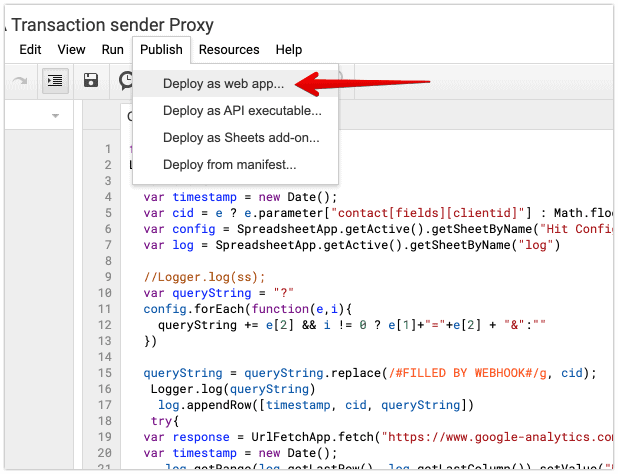
Task: Rename project title Transaction sender Proxy
Action: click(112, 25)
